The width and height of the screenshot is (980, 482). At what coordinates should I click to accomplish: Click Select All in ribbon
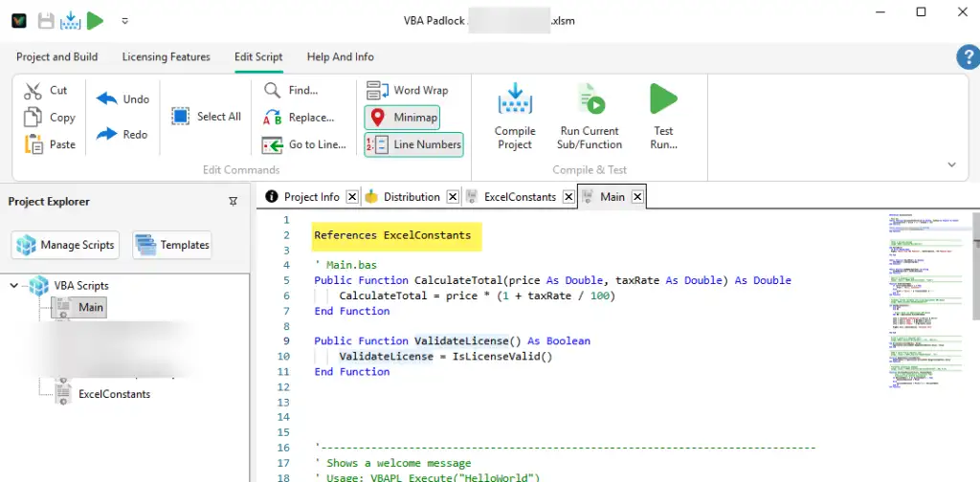coord(207,117)
